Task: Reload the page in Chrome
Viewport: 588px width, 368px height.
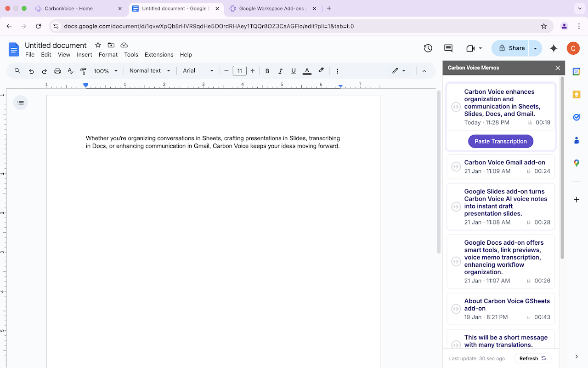Action: (39, 26)
